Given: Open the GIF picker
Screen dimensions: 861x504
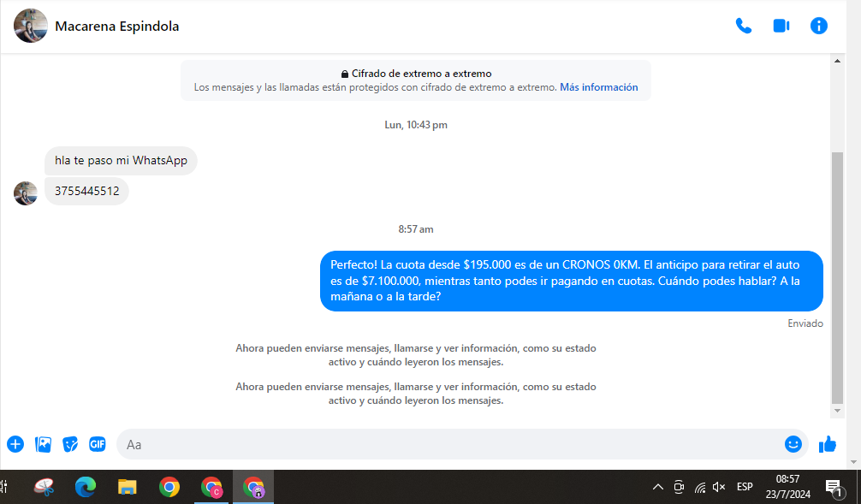Looking at the screenshot, I should coord(98,444).
